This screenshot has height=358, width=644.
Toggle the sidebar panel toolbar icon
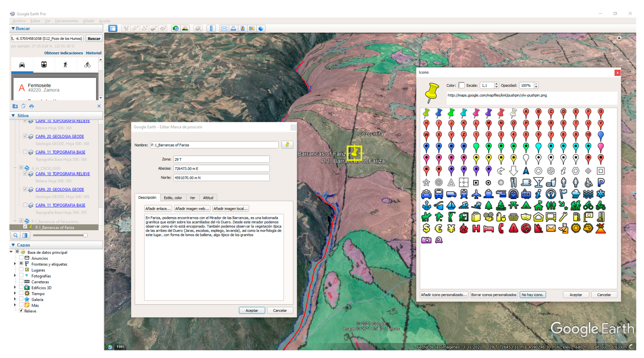[x=113, y=28]
